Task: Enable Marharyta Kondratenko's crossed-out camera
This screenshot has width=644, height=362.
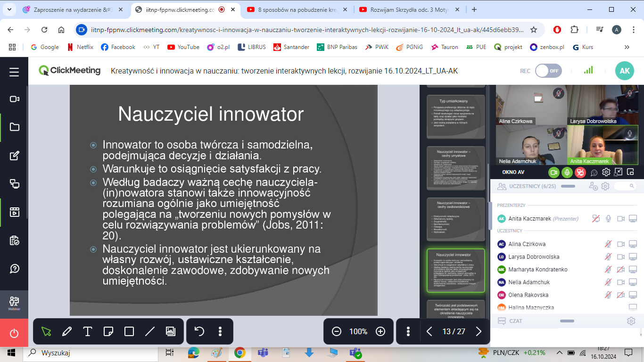Action: coord(621,270)
